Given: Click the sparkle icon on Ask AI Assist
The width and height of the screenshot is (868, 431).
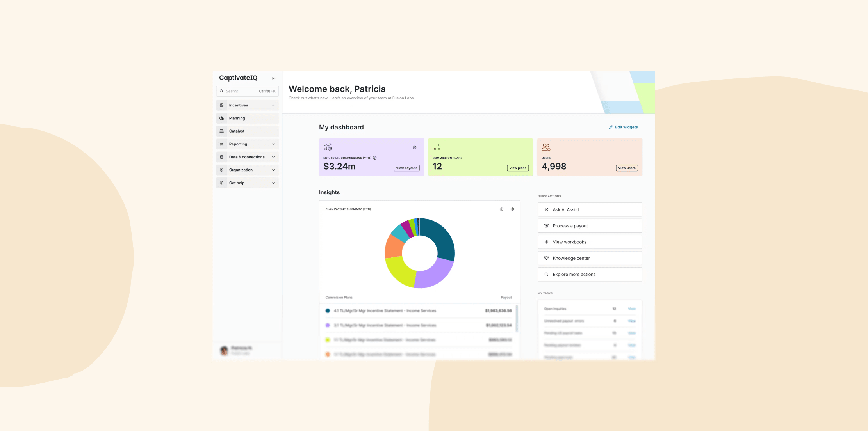Looking at the screenshot, I should tap(546, 210).
